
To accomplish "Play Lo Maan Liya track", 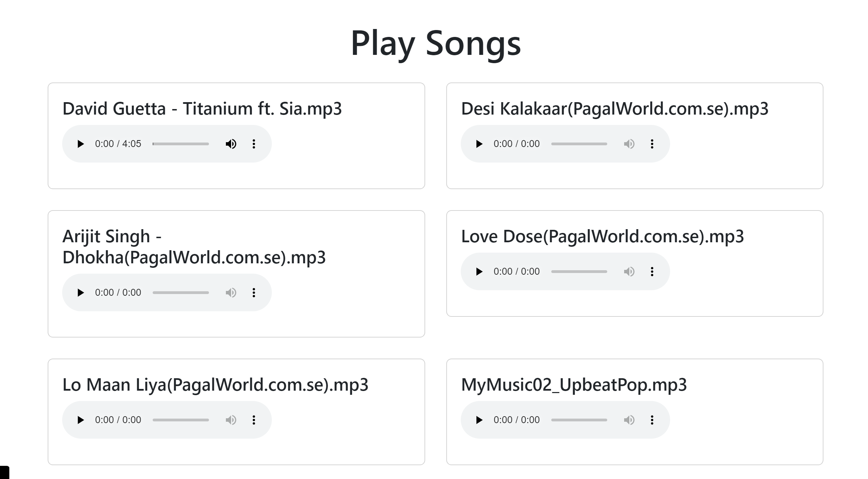I will [x=80, y=420].
